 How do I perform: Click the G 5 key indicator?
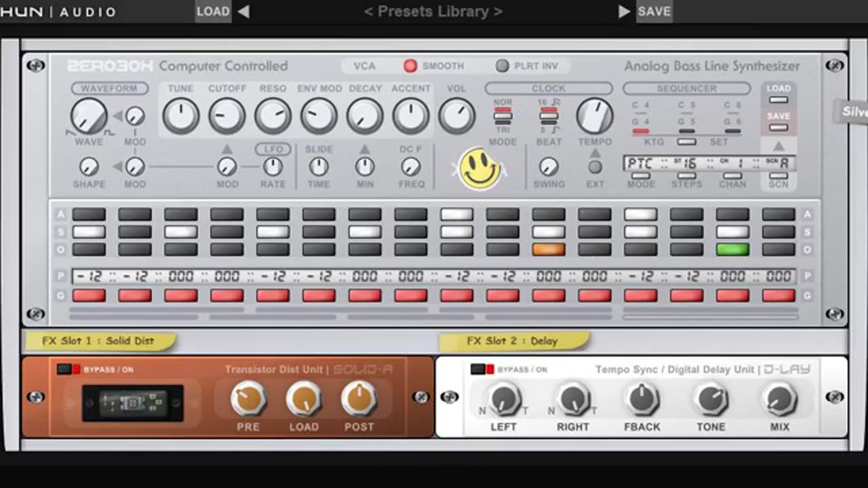686,131
